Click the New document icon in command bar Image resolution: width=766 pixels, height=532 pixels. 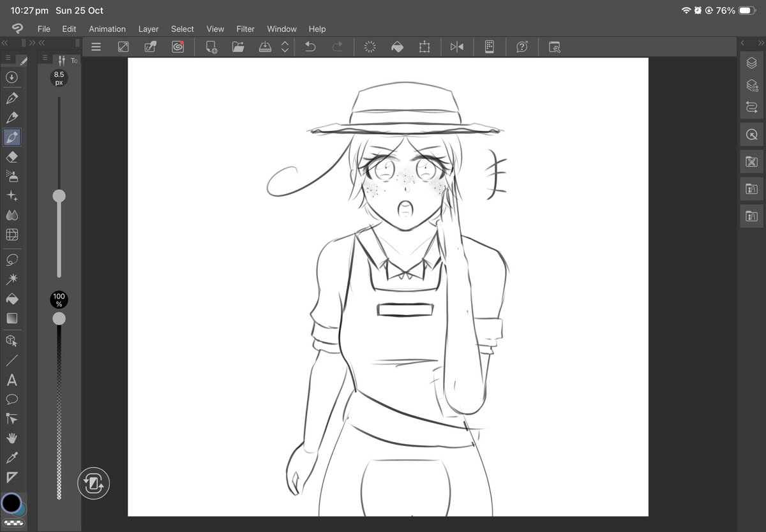(x=211, y=47)
